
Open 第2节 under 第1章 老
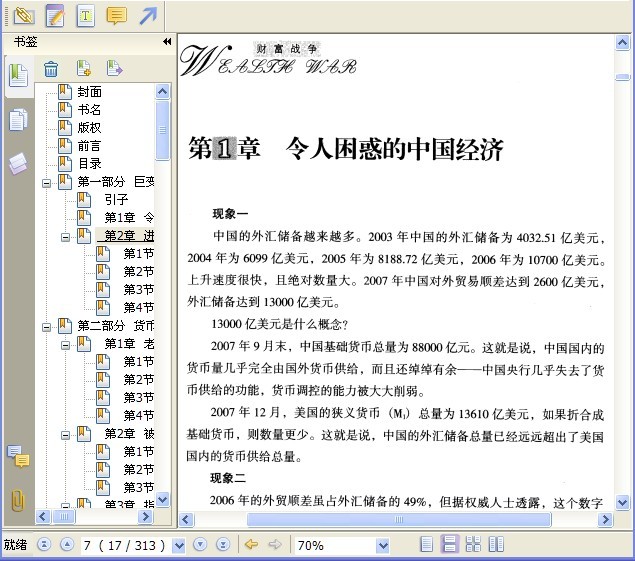tap(139, 379)
